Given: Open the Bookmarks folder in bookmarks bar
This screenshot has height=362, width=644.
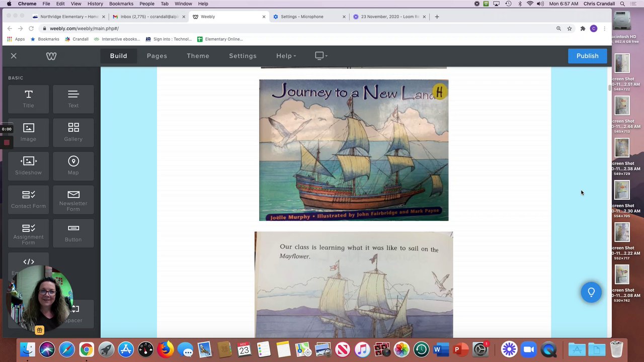Looking at the screenshot, I should click(x=45, y=39).
